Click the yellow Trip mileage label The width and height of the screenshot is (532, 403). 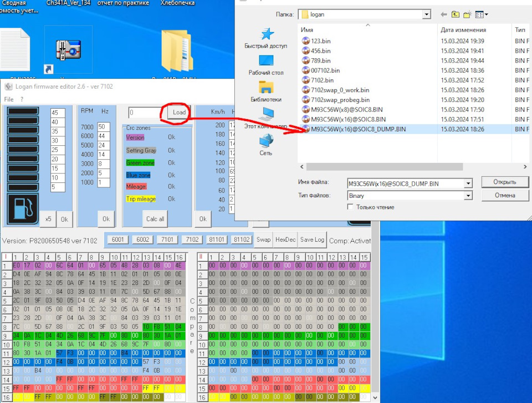(141, 199)
